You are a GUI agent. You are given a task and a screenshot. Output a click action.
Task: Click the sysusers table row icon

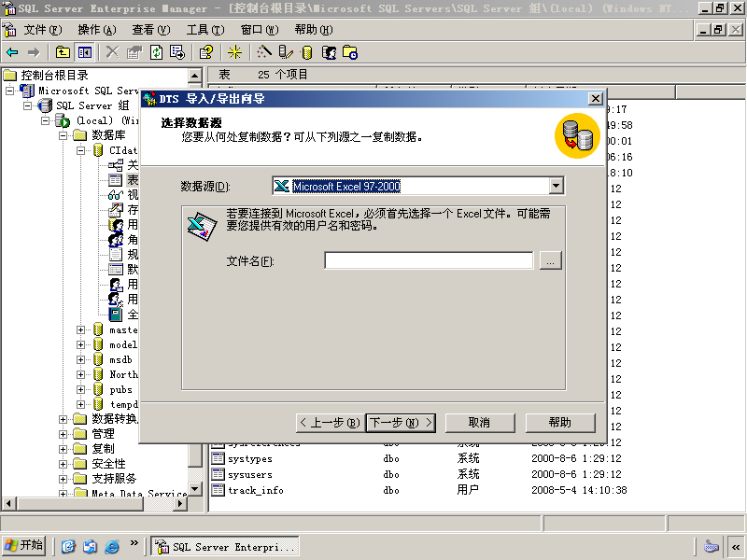[x=218, y=474]
